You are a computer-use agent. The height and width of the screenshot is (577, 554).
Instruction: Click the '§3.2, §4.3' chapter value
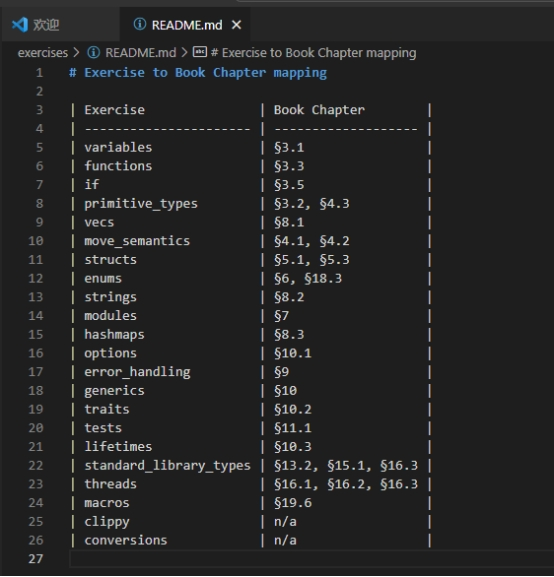click(311, 203)
